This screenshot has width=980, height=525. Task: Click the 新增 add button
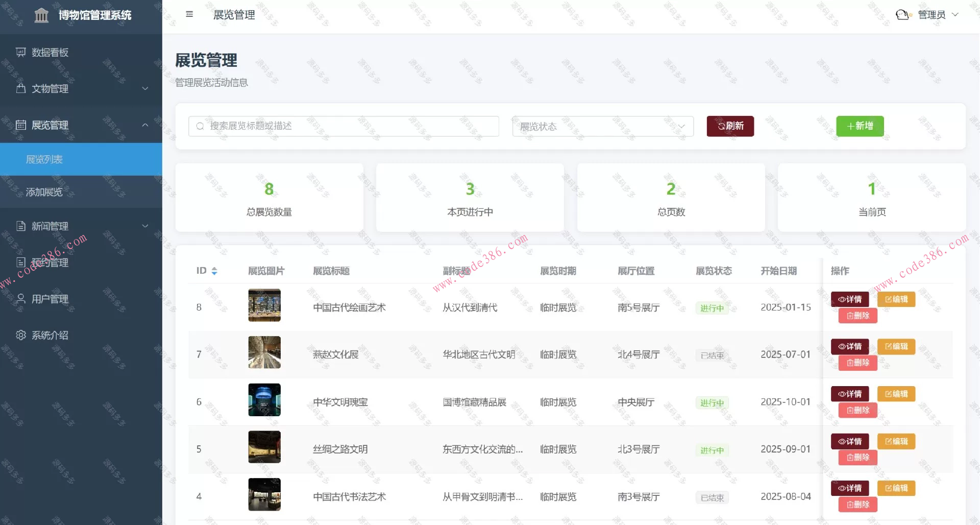coord(860,126)
